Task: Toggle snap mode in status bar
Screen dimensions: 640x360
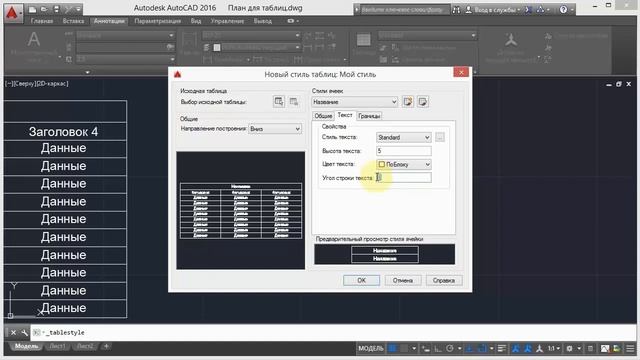Action: click(404, 348)
